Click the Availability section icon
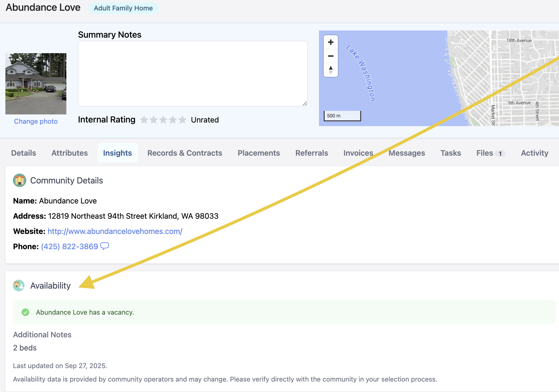This screenshot has width=559, height=392. tap(19, 285)
